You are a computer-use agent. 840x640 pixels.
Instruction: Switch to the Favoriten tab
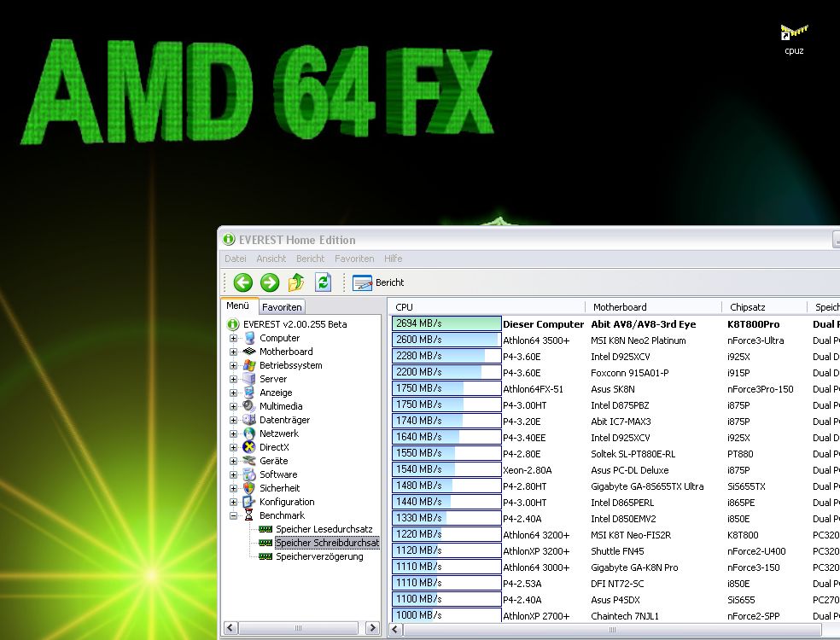(x=282, y=307)
